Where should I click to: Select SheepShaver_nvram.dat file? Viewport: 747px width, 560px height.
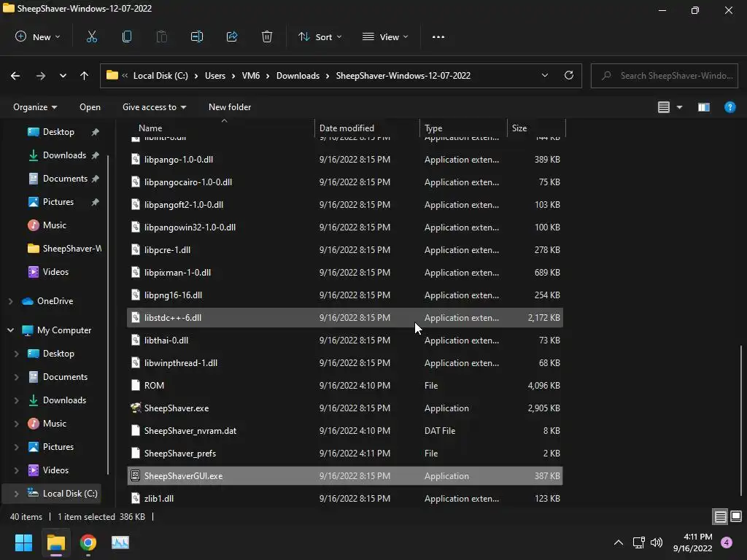tap(345, 430)
